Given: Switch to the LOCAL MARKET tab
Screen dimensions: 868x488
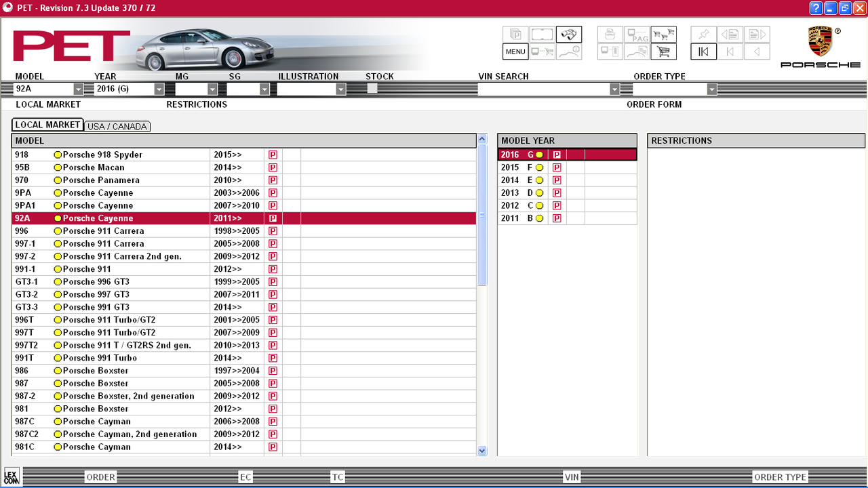Looking at the screenshot, I should tap(47, 125).
